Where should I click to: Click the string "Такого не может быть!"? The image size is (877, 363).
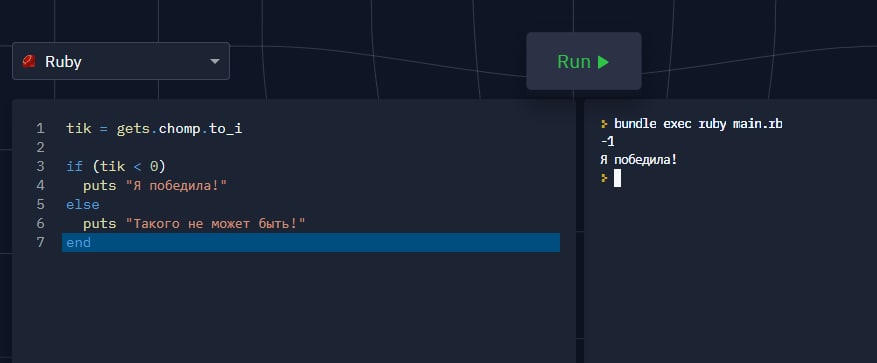[215, 224]
